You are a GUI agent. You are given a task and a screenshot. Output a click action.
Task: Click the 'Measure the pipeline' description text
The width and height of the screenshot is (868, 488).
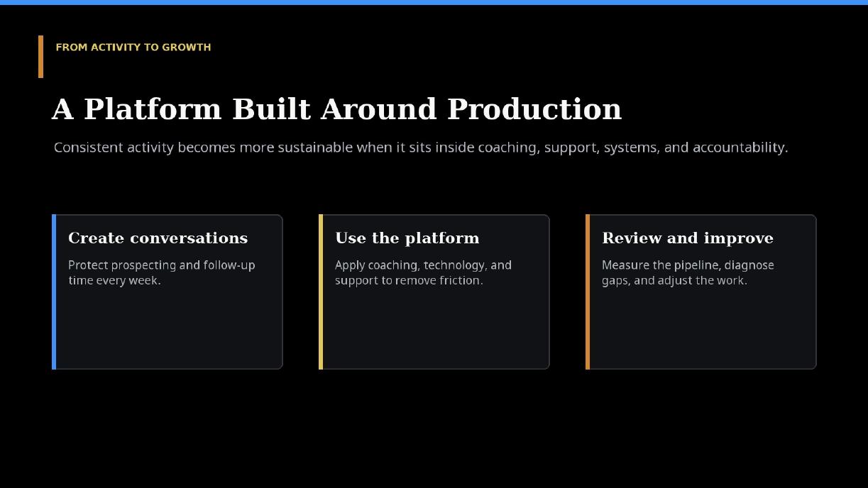(688, 272)
